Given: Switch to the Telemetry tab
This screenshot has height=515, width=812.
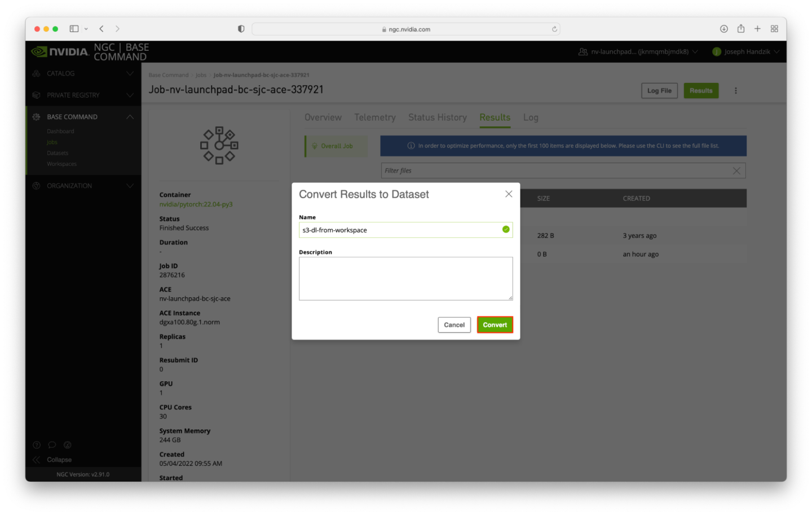Looking at the screenshot, I should click(x=374, y=117).
